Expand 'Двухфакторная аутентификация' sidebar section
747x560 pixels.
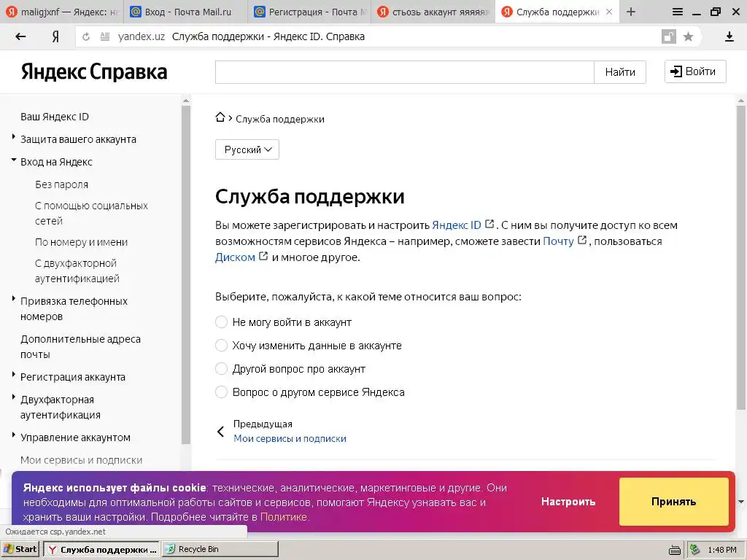13,397
